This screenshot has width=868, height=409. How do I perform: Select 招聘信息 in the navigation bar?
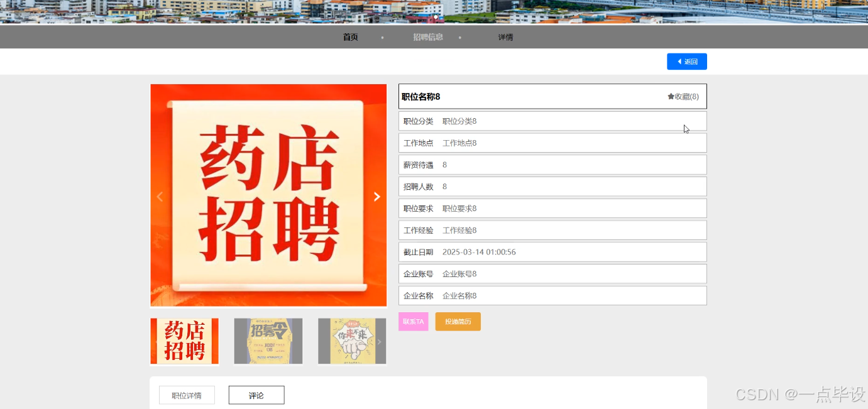point(428,37)
